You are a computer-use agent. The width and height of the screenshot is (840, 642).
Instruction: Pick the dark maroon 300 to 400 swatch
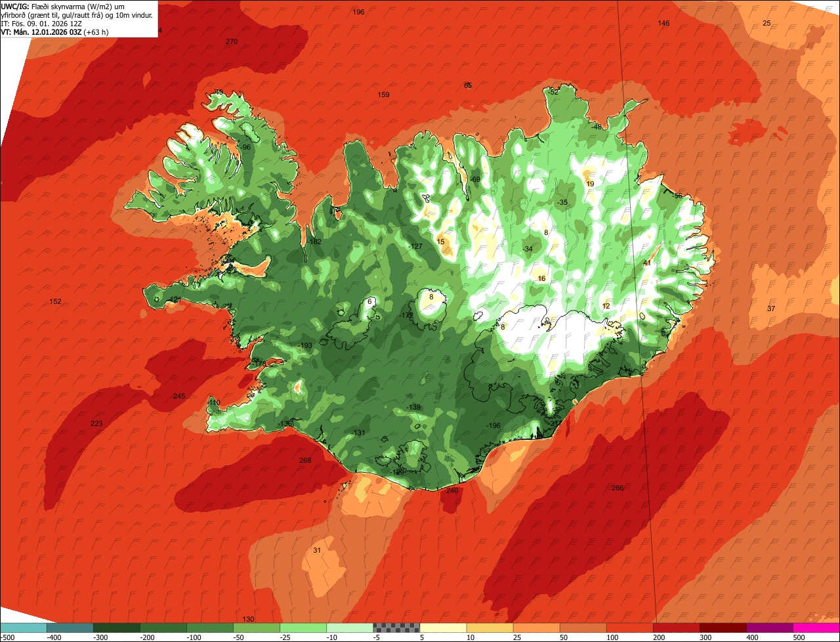tap(723, 628)
